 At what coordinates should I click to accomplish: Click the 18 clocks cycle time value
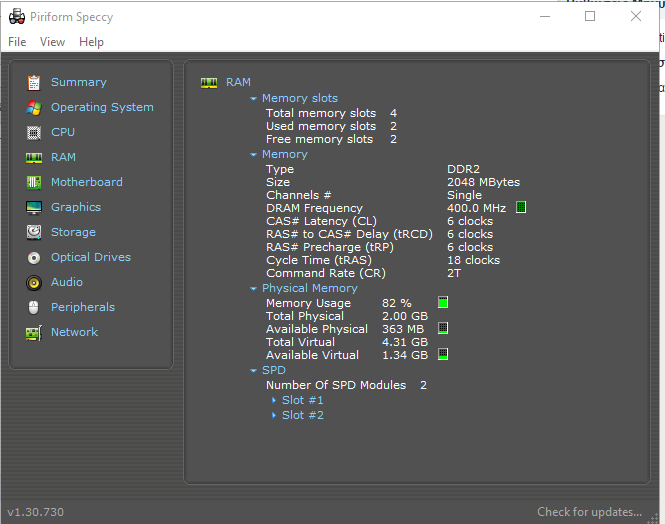(473, 260)
